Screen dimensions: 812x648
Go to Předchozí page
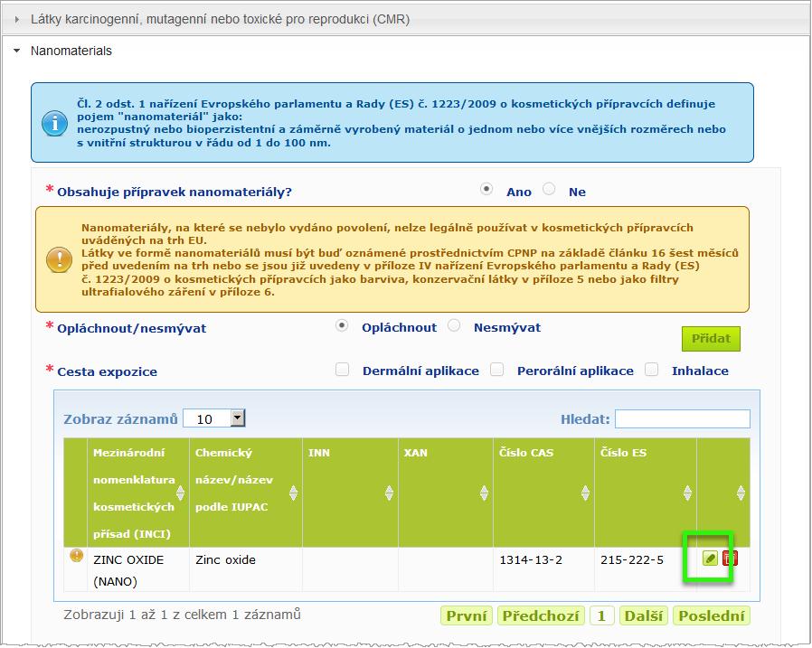click(x=541, y=615)
